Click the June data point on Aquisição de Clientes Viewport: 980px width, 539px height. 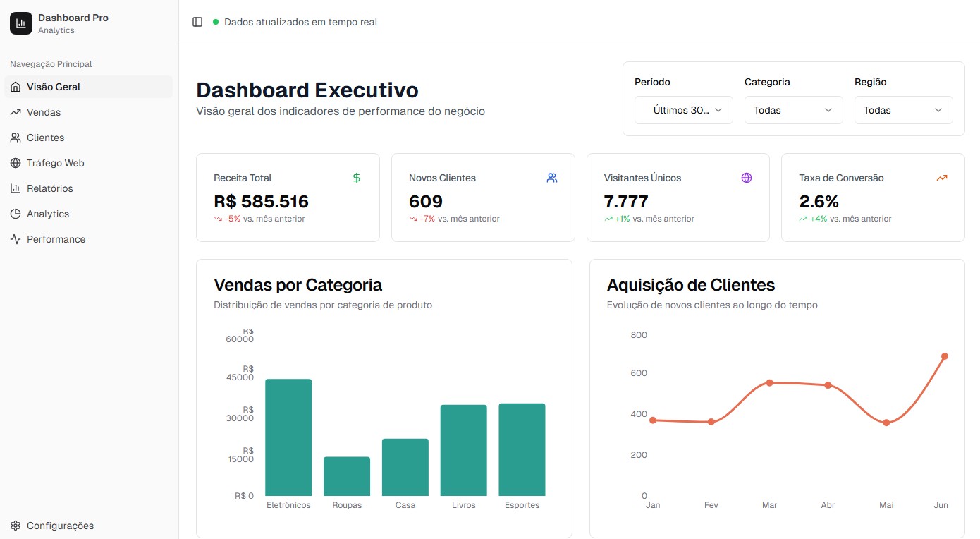[943, 357]
